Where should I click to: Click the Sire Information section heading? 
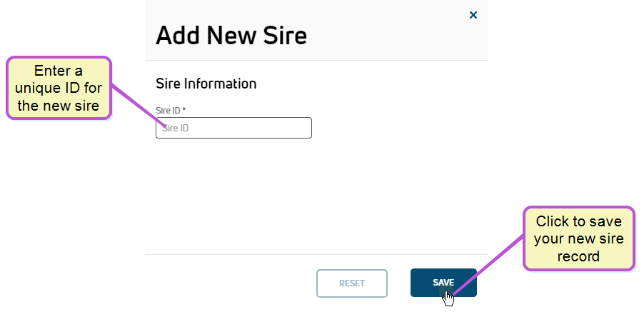point(206,84)
